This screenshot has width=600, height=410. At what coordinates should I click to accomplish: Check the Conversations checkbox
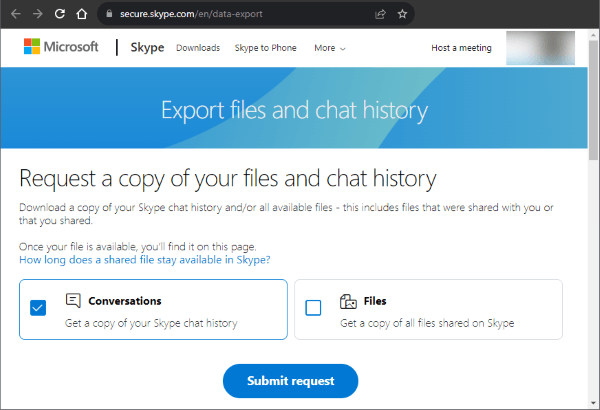38,308
